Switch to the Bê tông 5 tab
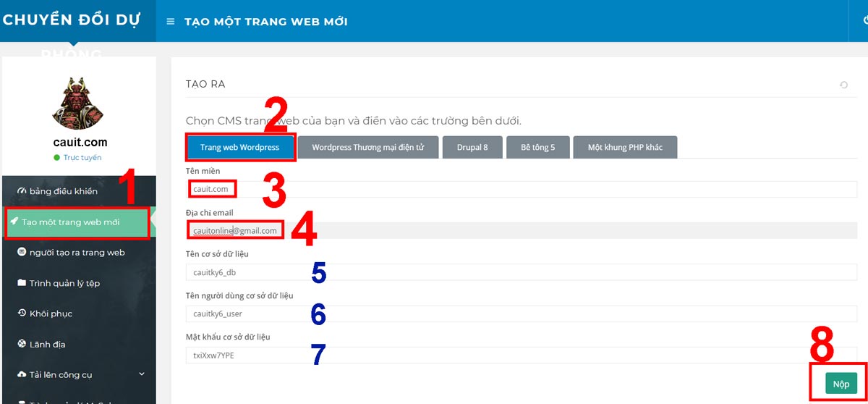 [x=538, y=148]
